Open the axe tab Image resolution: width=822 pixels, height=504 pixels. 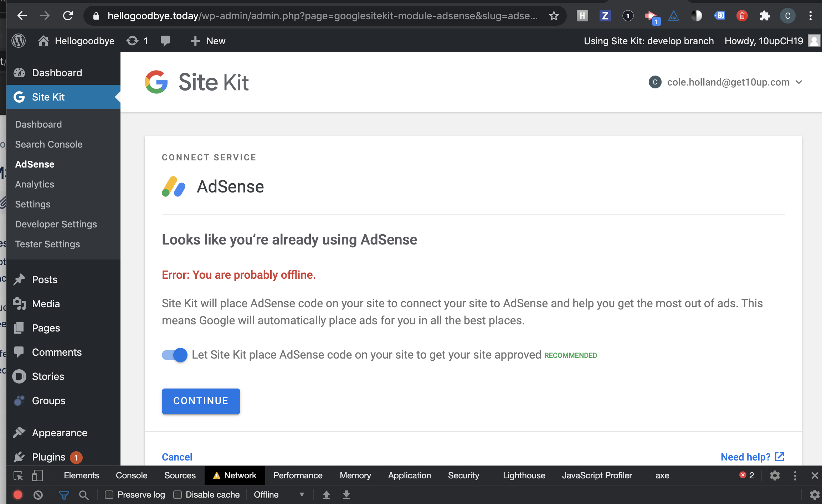pyautogui.click(x=662, y=475)
